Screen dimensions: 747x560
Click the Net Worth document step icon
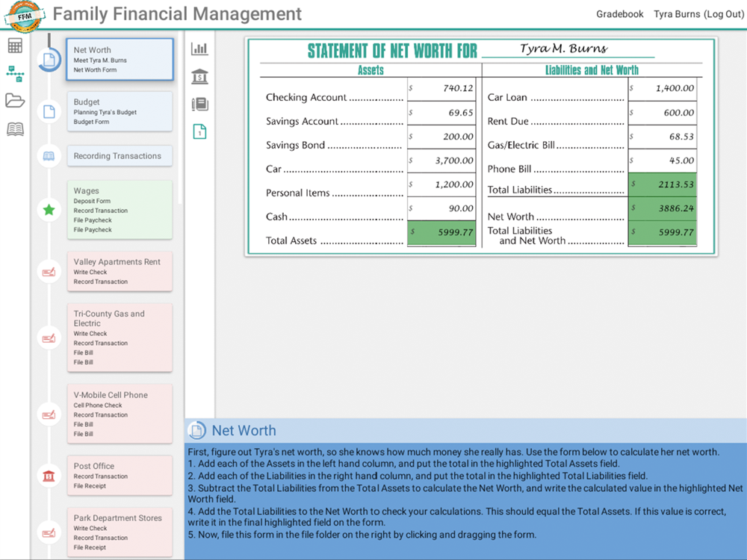click(49, 60)
